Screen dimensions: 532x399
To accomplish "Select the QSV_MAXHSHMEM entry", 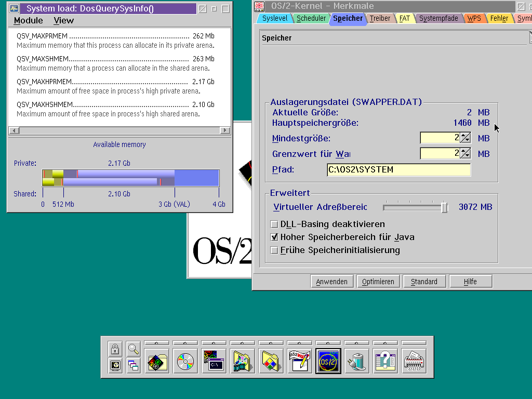I will click(x=115, y=109).
